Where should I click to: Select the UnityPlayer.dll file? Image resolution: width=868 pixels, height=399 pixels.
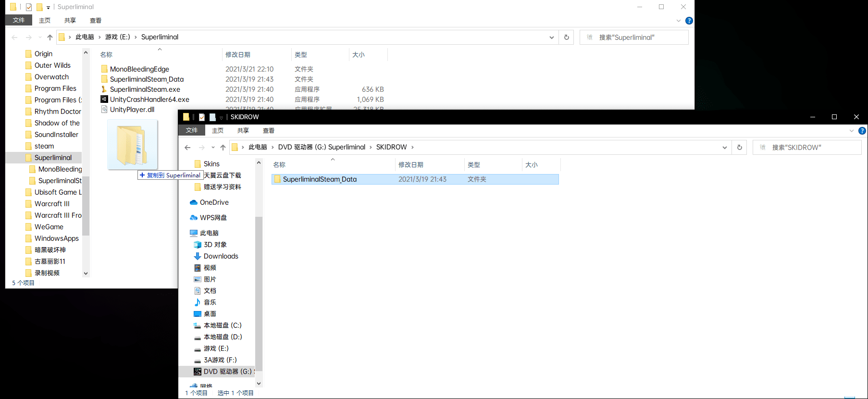point(132,110)
